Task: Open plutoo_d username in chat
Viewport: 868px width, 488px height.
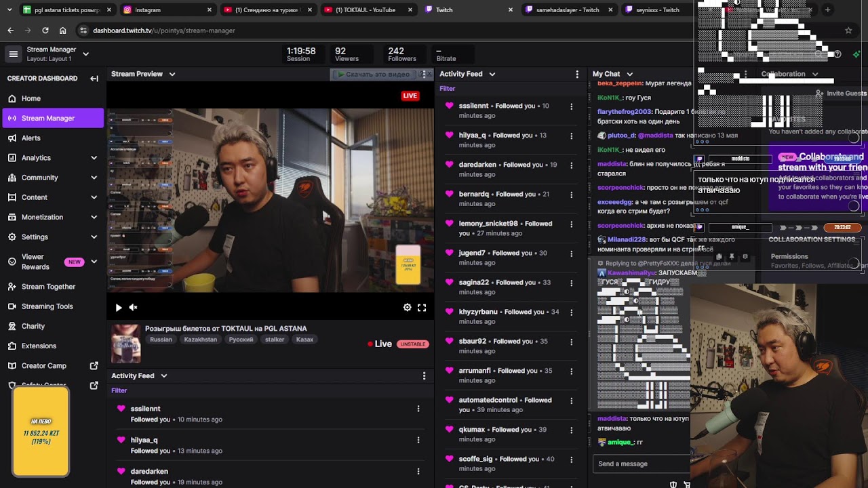Action: point(621,136)
